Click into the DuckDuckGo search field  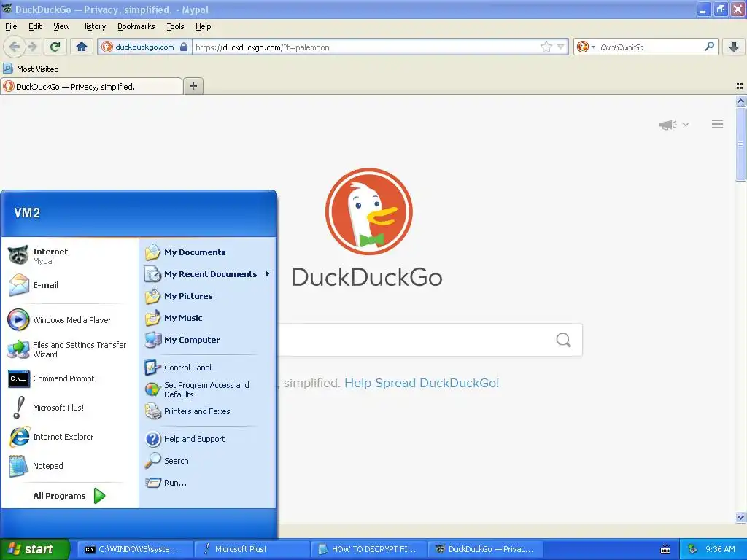(x=414, y=340)
